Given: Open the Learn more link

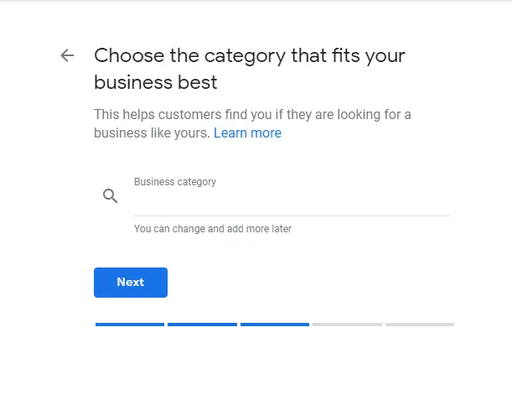Looking at the screenshot, I should click(248, 133).
